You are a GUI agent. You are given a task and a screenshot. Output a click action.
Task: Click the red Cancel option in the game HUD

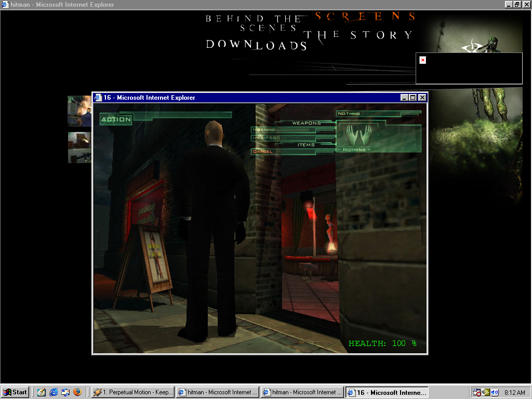pos(263,152)
